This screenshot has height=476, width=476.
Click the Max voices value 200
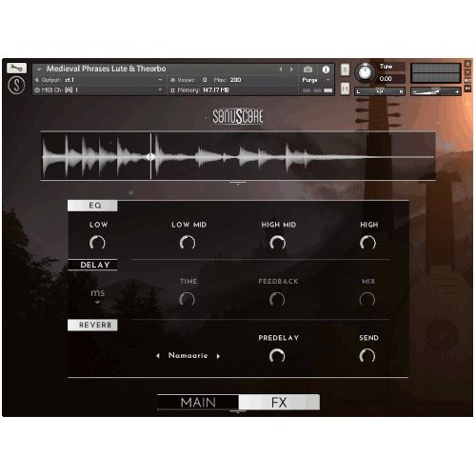(235, 80)
